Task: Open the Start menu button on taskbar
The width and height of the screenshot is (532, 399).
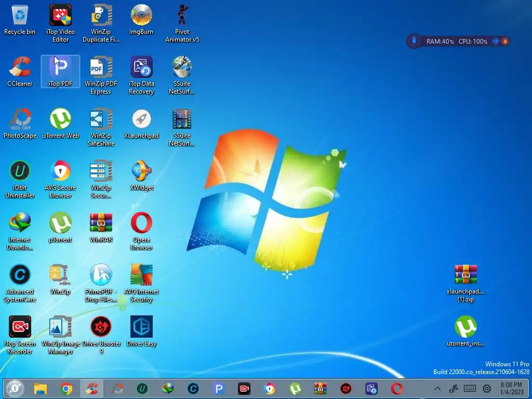Action: click(15, 389)
